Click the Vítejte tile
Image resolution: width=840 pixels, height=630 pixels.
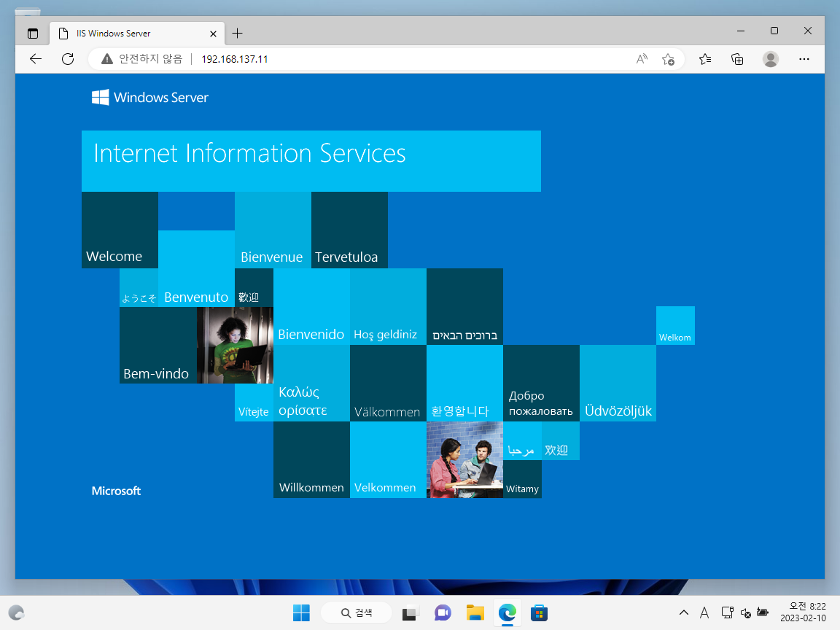(x=254, y=402)
